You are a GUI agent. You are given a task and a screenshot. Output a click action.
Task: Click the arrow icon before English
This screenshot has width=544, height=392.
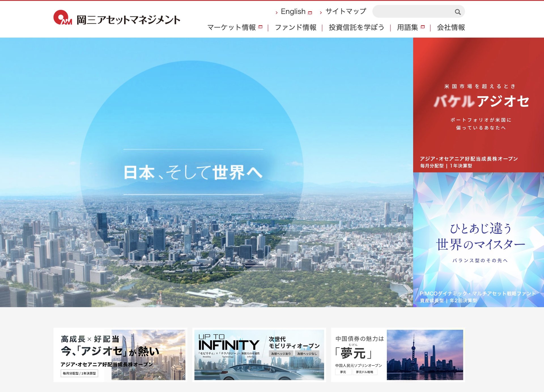point(277,12)
